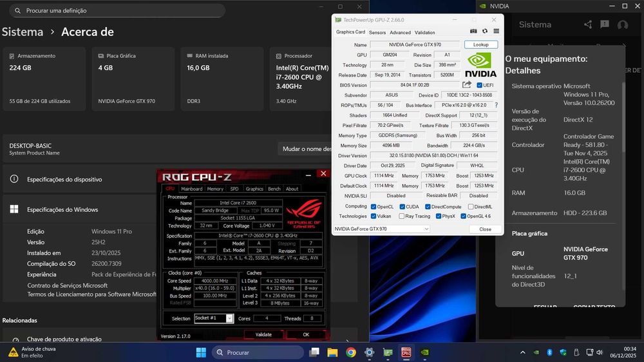Image resolution: width=644 pixels, height=362 pixels.
Task: Click the Procurar uma definição search field
Action: [x=117, y=11]
